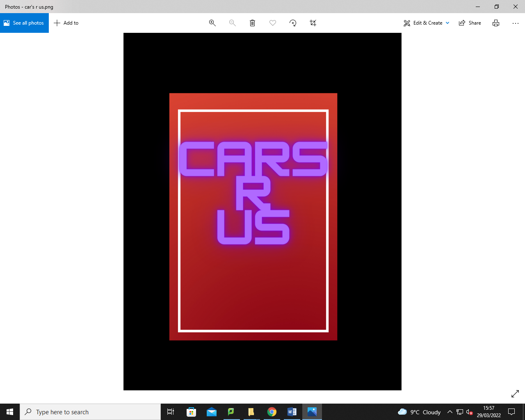525x420 pixels.
Task: Click the zoom out magnifier icon
Action: tap(232, 23)
